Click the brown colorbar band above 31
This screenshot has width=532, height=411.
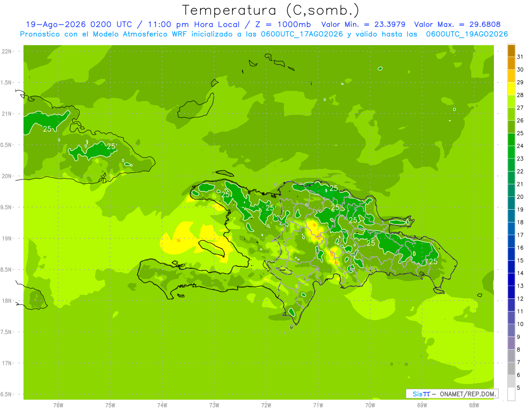511,51
